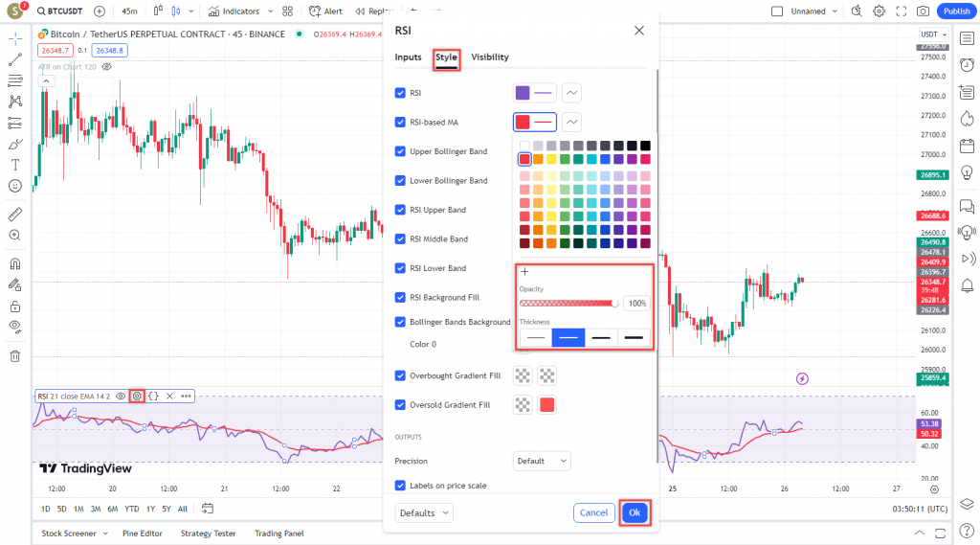Viewport: 980px width, 545px height.
Task: Uncheck the RSI-based MA checkbox
Action: pyautogui.click(x=400, y=122)
